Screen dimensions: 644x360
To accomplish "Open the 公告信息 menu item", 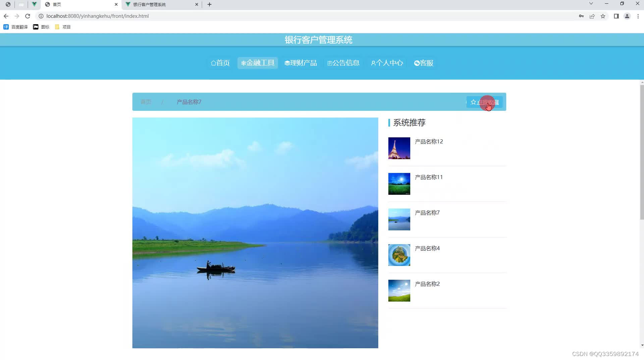I will [x=343, y=63].
